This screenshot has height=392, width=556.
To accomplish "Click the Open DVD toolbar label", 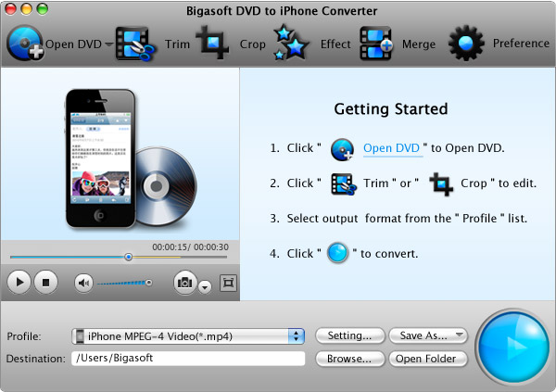I will click(x=73, y=44).
